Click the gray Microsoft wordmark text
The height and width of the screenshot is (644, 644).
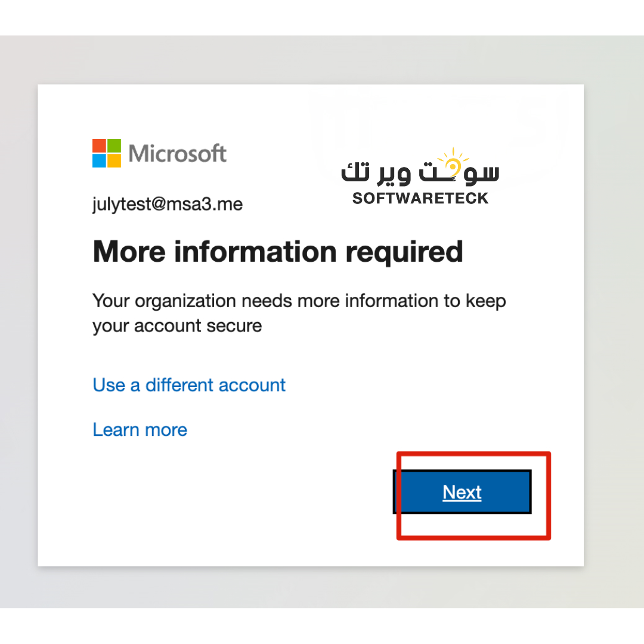(178, 153)
